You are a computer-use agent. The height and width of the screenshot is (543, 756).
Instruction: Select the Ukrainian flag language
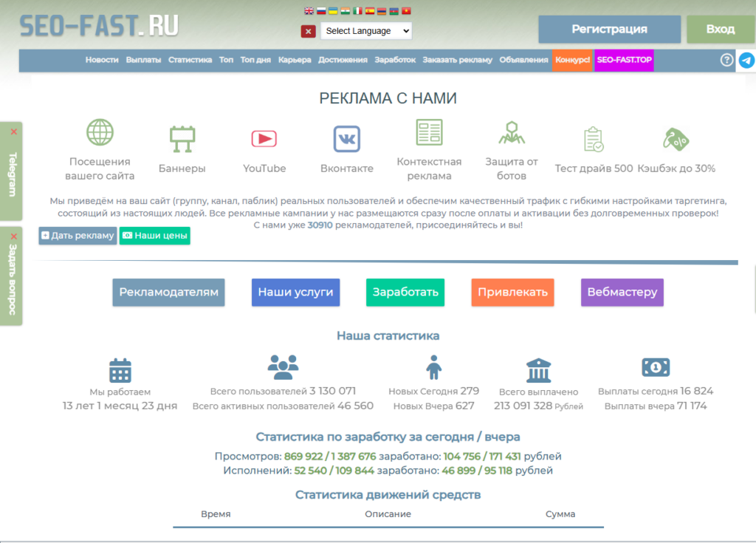point(333,11)
